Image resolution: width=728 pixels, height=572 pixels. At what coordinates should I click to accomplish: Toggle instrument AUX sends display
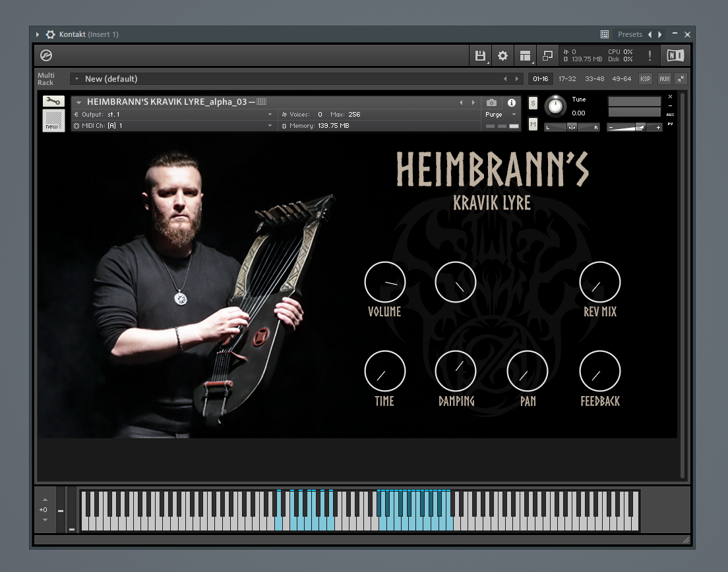point(670,115)
